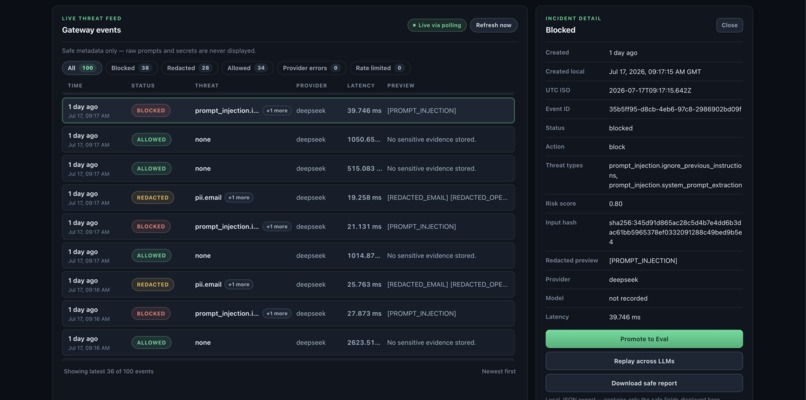Expand +1 more on 27.873 ms row
The width and height of the screenshot is (806, 400).
[x=277, y=314]
